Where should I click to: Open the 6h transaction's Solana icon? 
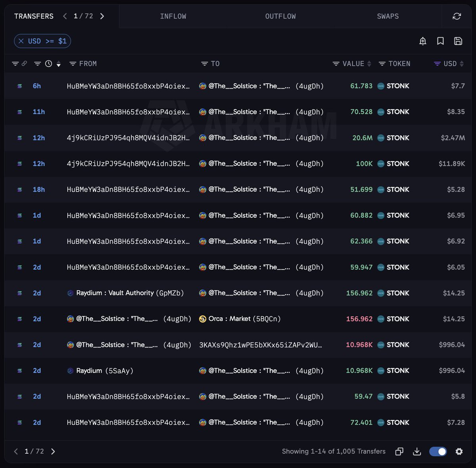pyautogui.click(x=19, y=86)
